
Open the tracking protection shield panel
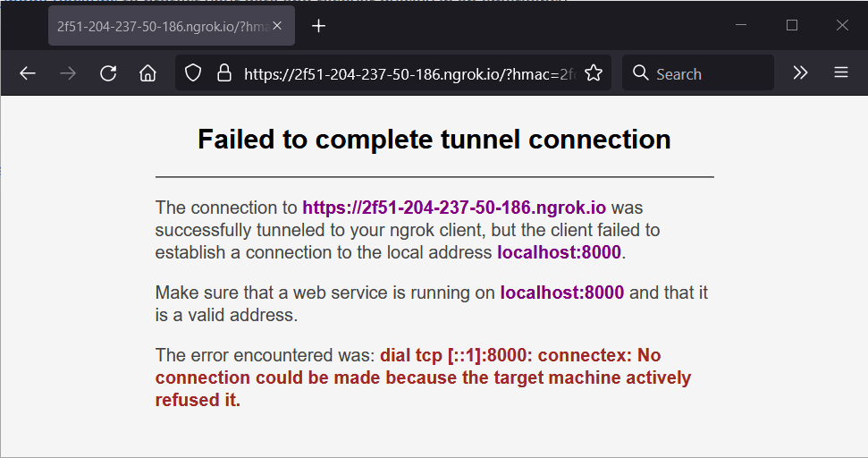(193, 74)
